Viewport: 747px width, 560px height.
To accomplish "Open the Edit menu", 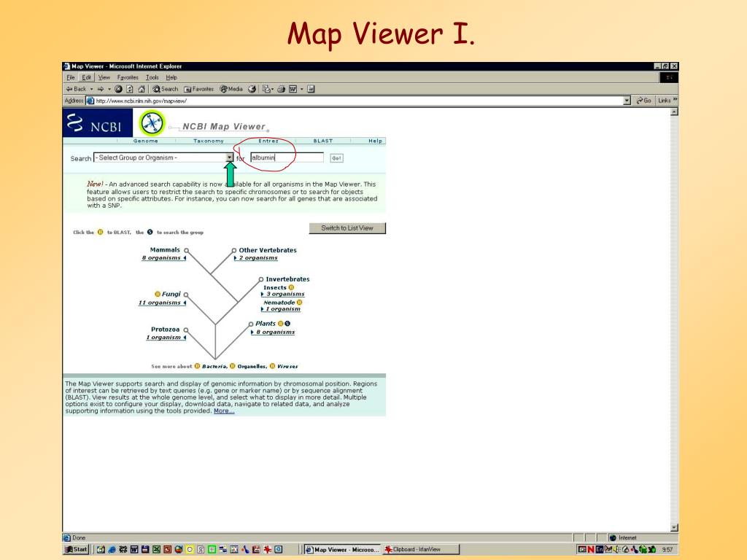I will tap(86, 77).
